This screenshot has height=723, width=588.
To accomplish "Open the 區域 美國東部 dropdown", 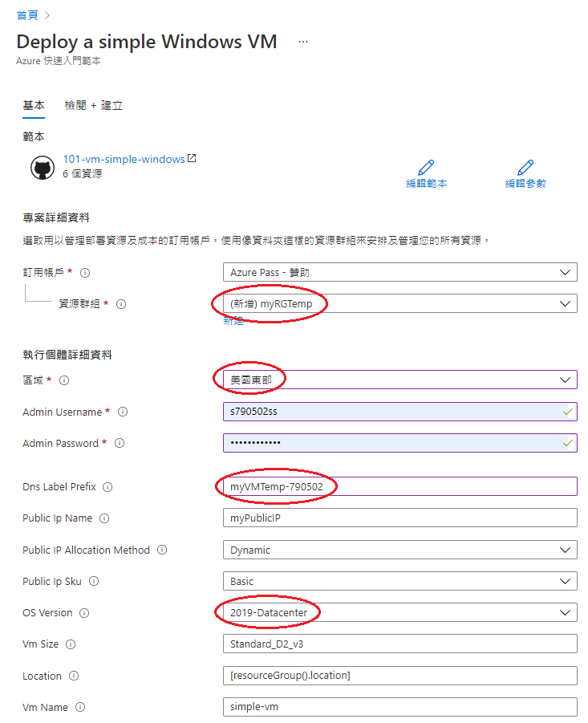I will coord(400,380).
